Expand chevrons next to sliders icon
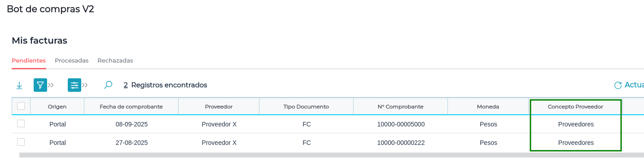 85,85
